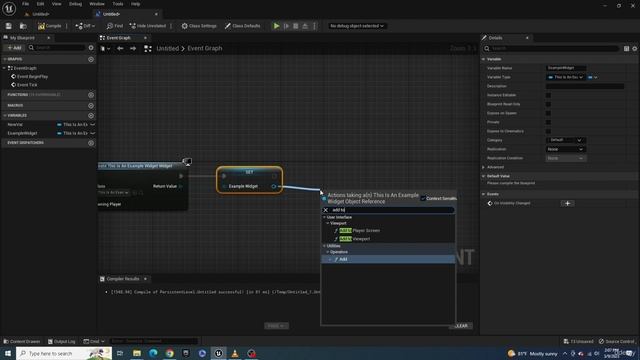The height and width of the screenshot is (360, 640).
Task: Expand the Advanced section in Details
Action: point(484,167)
